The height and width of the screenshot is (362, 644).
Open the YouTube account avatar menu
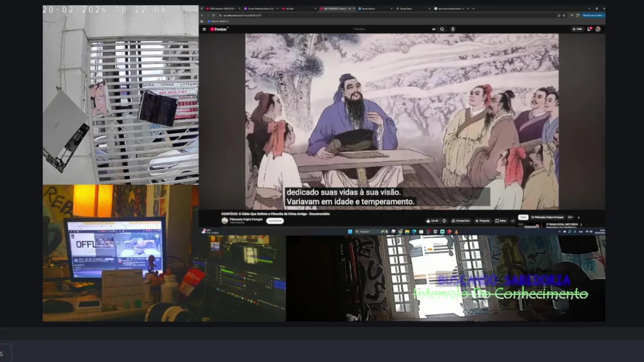tap(598, 29)
